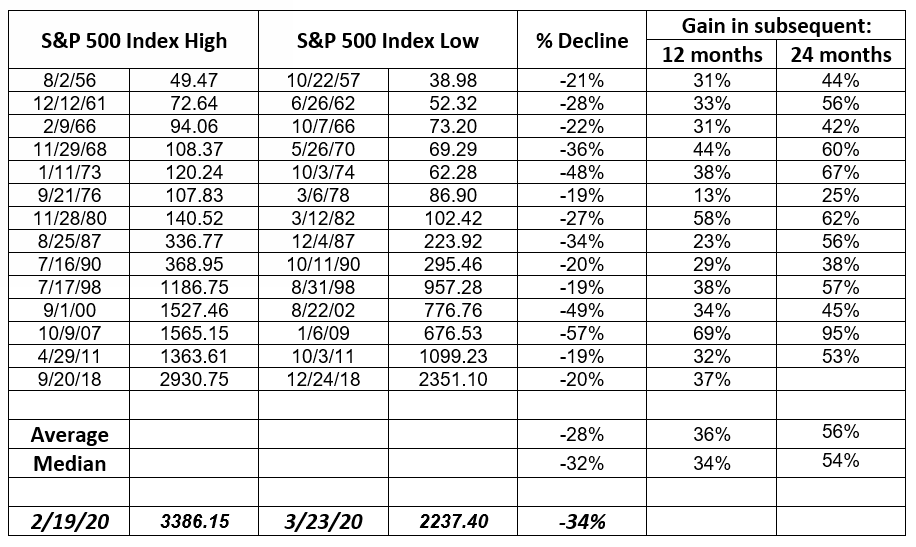916x547 pixels.
Task: Click the 69% 12-month gain cell
Action: click(712, 334)
